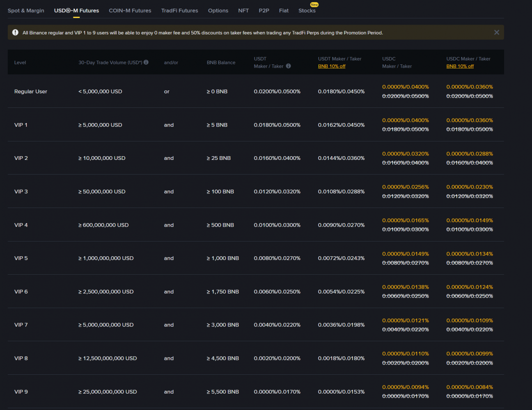Select the P2P tab

(x=264, y=11)
